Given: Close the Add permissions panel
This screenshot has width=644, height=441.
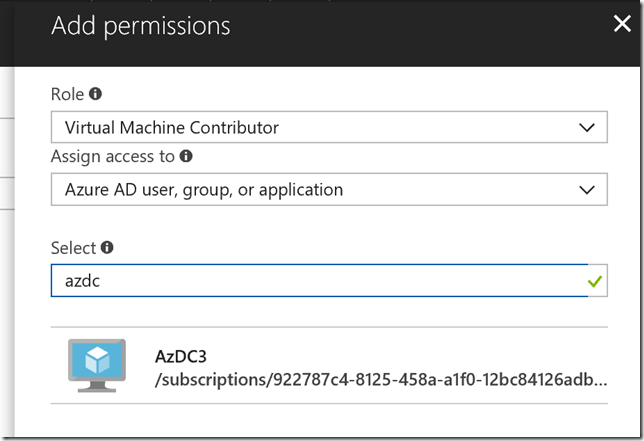Looking at the screenshot, I should click(x=621, y=25).
